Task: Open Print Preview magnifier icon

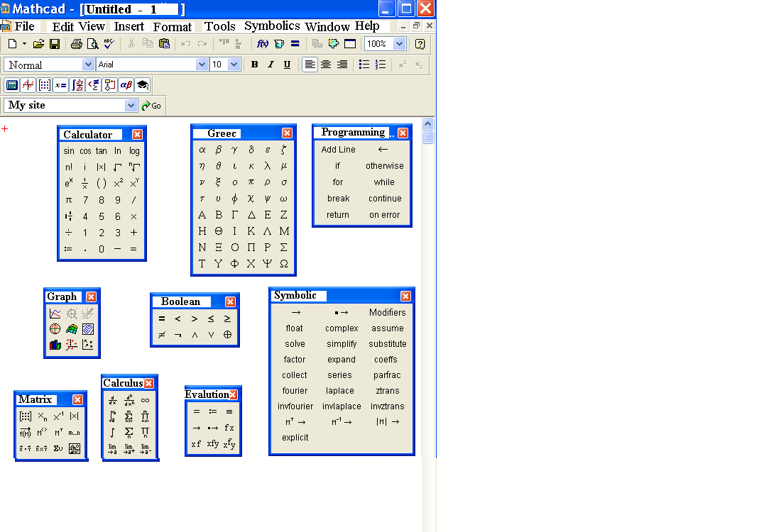Action: (x=92, y=44)
